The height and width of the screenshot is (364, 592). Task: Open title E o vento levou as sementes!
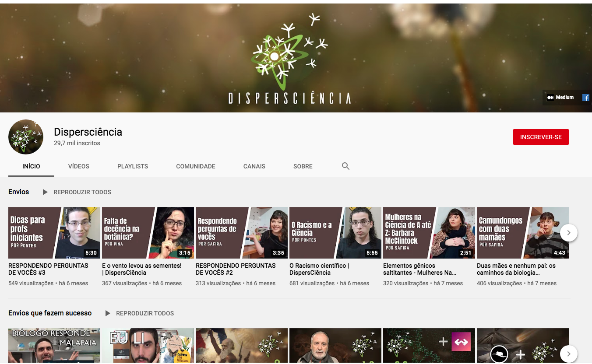[x=142, y=269]
